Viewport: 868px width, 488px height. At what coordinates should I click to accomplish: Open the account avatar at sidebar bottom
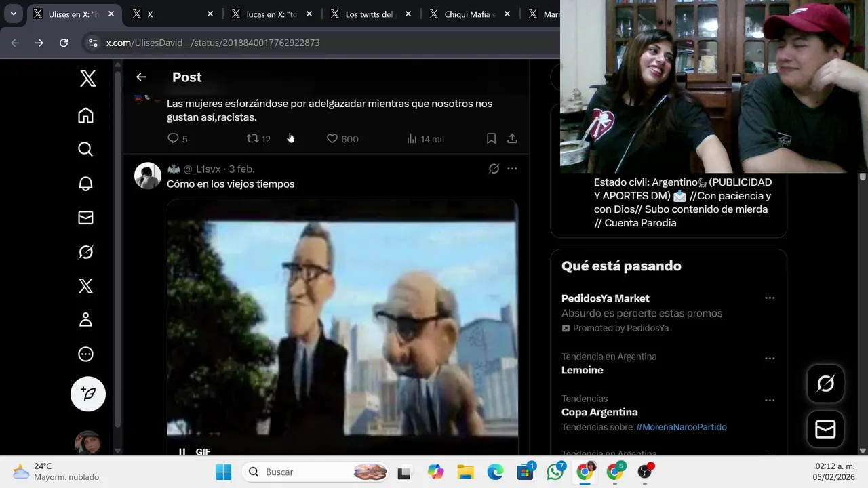click(x=87, y=443)
